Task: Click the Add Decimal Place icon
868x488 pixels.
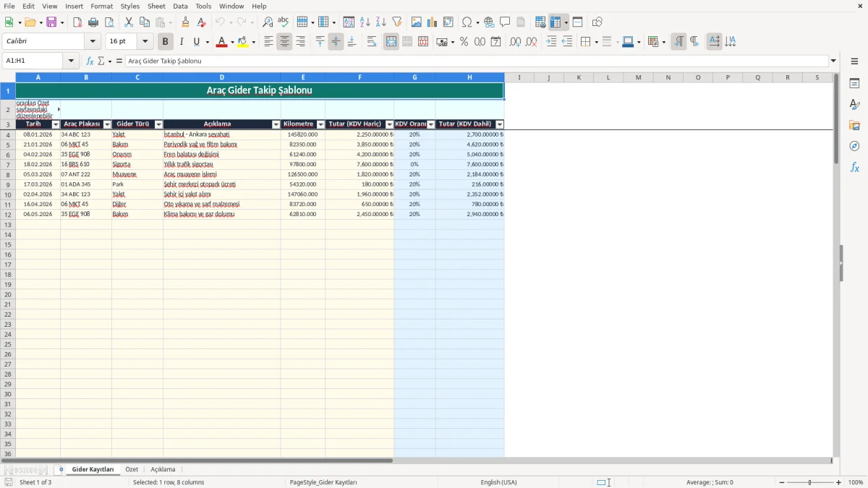Action: coord(515,42)
